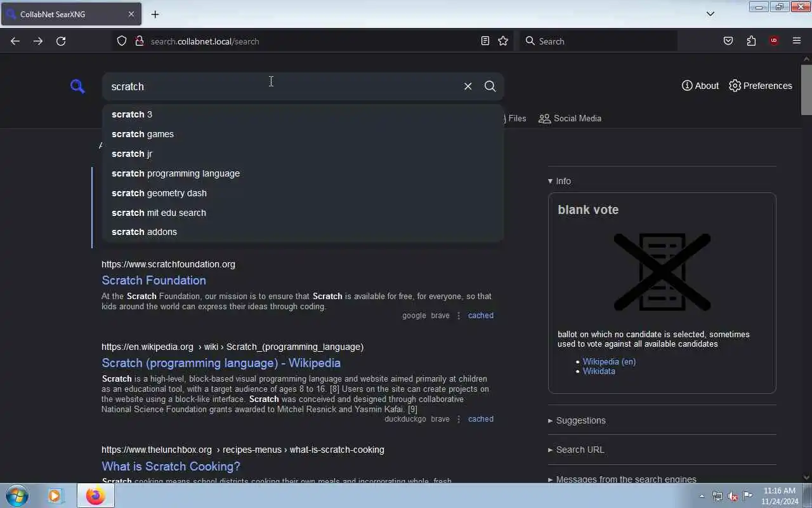Open a new tab with plus button
Viewport: 812px width, 508px height.
point(155,14)
